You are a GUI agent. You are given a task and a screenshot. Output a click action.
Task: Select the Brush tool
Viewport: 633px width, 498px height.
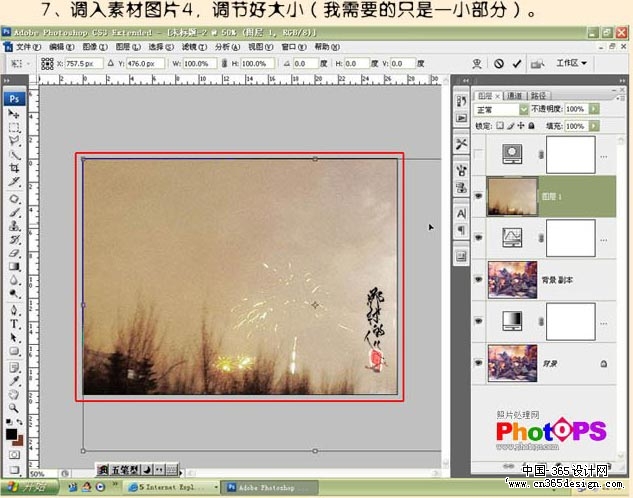[14, 212]
